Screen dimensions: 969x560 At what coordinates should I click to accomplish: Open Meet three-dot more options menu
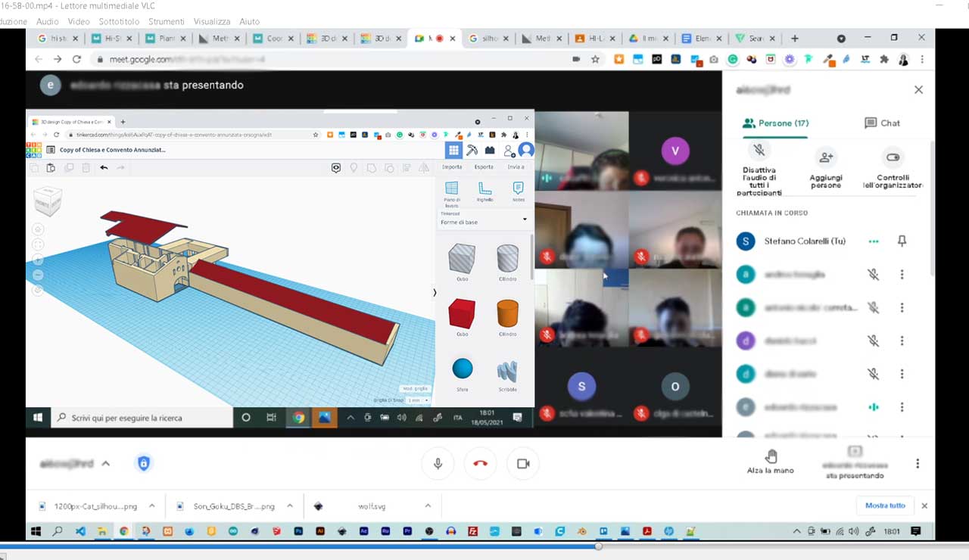tap(918, 463)
